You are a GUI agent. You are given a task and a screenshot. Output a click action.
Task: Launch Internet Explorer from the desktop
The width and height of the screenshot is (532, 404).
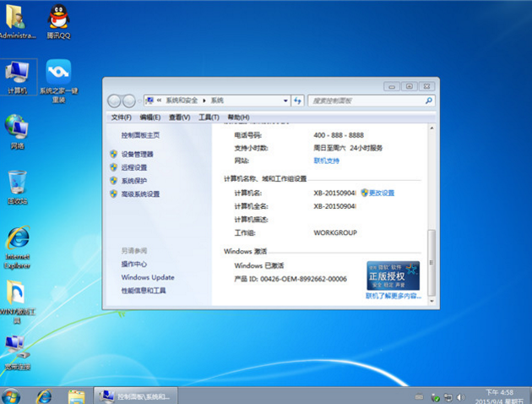pos(17,247)
